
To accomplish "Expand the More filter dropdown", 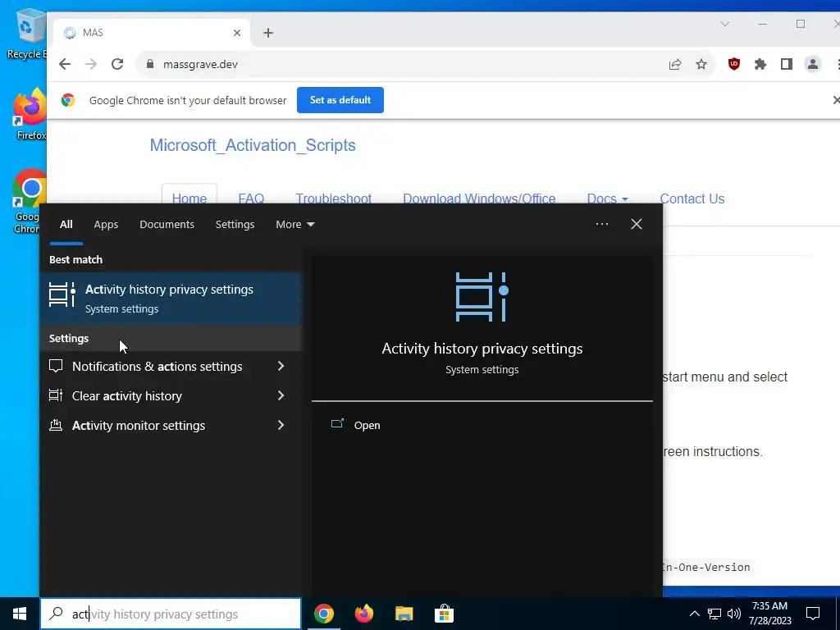I will pos(294,225).
